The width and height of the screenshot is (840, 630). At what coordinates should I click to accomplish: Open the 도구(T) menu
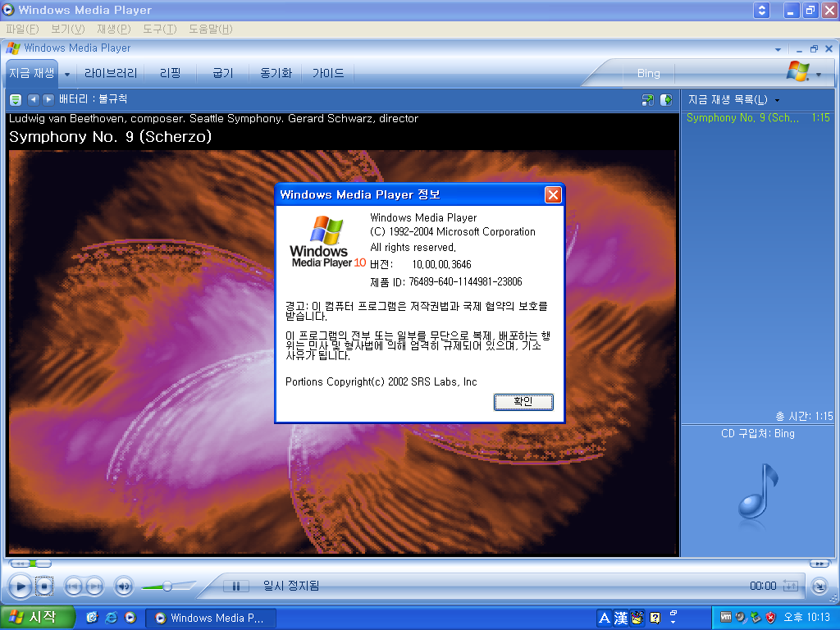[160, 29]
